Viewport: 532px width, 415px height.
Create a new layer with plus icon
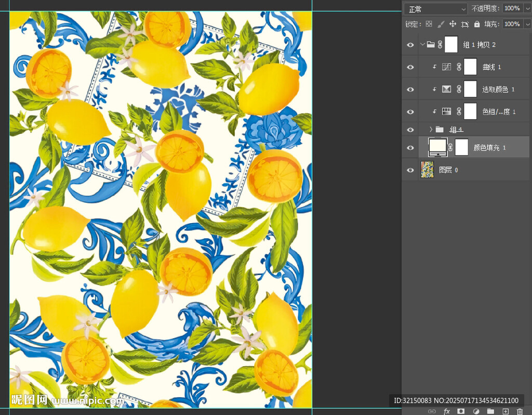coord(505,411)
